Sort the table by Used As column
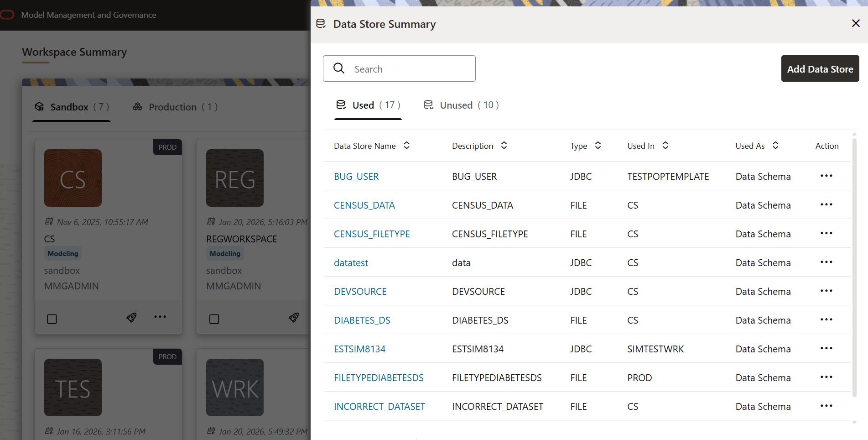 (775, 145)
